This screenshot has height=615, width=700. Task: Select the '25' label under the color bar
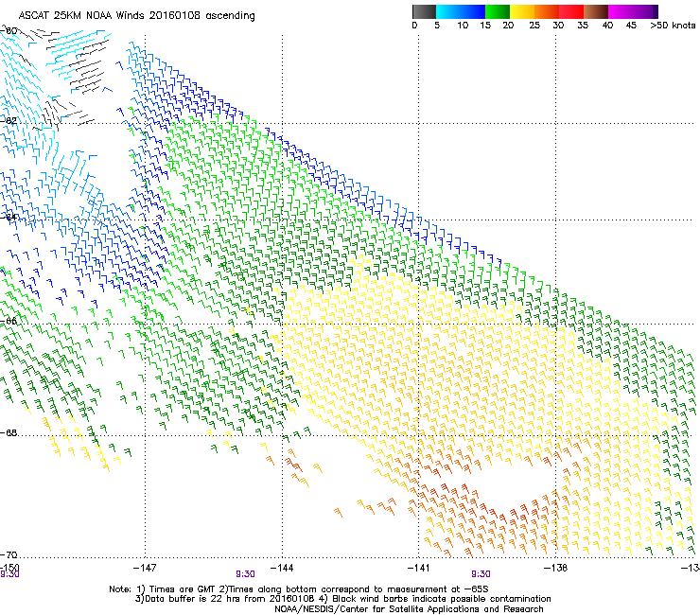coord(534,26)
